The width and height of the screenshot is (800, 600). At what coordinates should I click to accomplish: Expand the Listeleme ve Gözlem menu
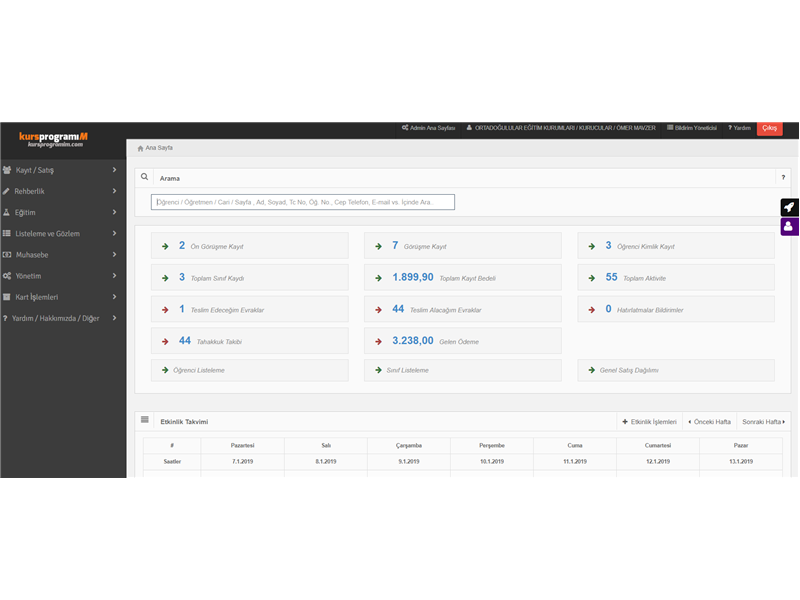click(x=63, y=233)
